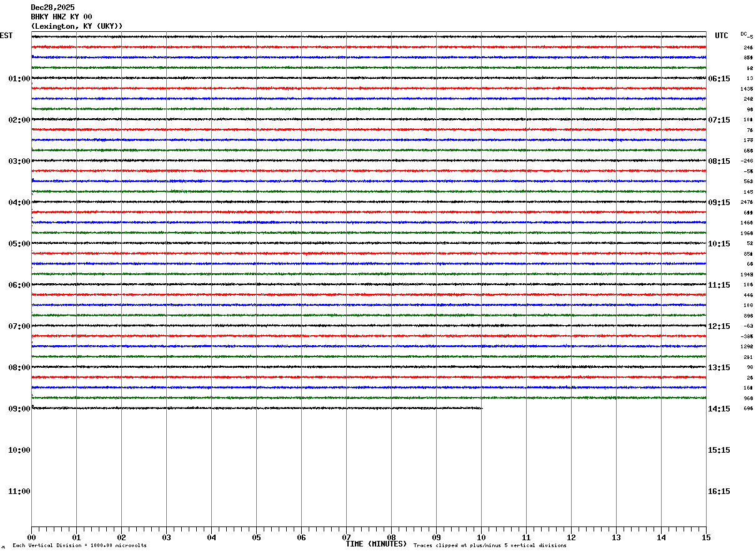The height and width of the screenshot is (554, 756).
Task: Click minute 02 on the time axis
Action: tap(121, 537)
